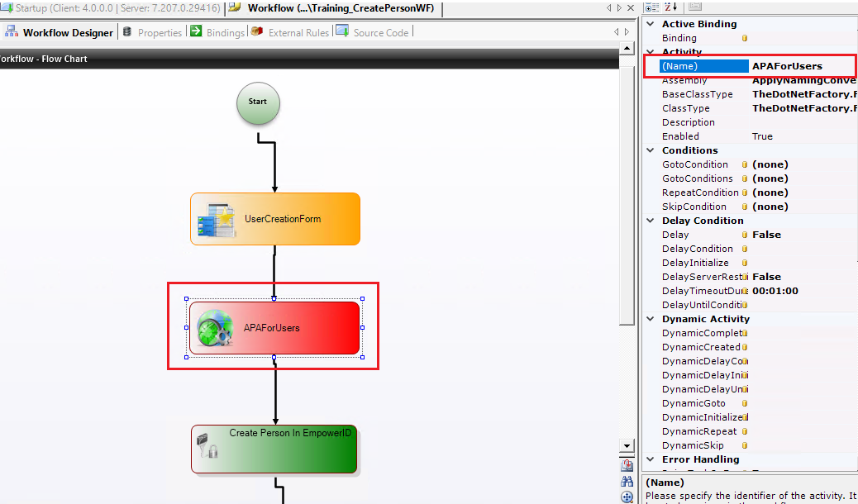The height and width of the screenshot is (504, 858).
Task: Click the Create Person In EmpowerID icon
Action: [207, 445]
